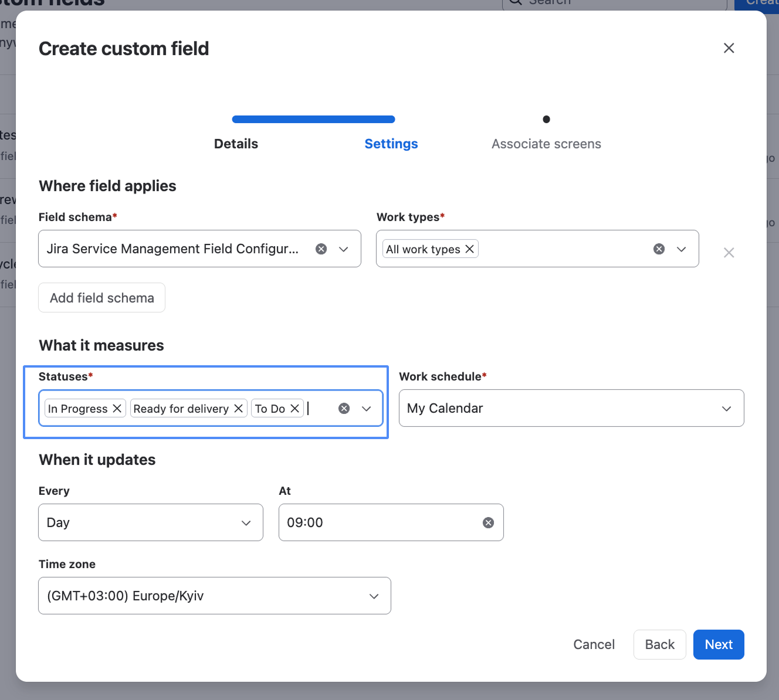Screen dimensions: 779x700
Task: Clear all selected work types
Action: (659, 249)
